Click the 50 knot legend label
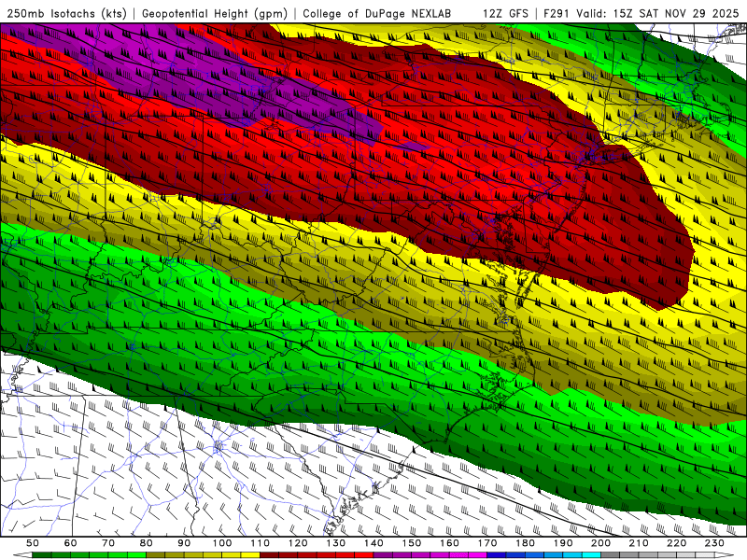The height and width of the screenshot is (560, 747). pyautogui.click(x=33, y=543)
